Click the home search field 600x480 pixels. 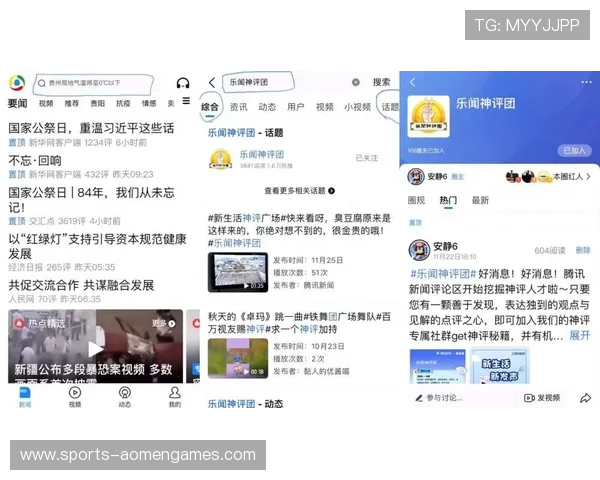(x=93, y=83)
